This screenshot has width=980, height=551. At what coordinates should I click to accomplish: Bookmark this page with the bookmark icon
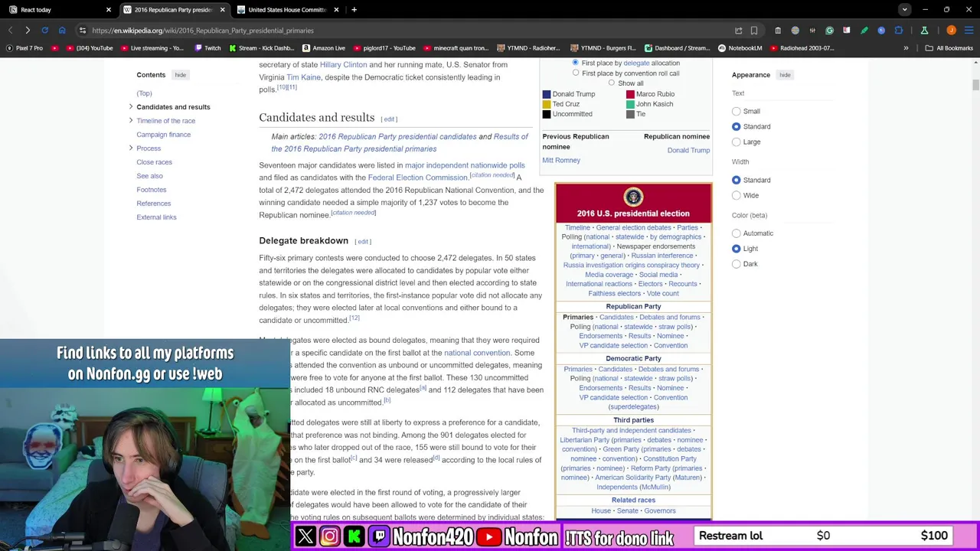tap(754, 31)
